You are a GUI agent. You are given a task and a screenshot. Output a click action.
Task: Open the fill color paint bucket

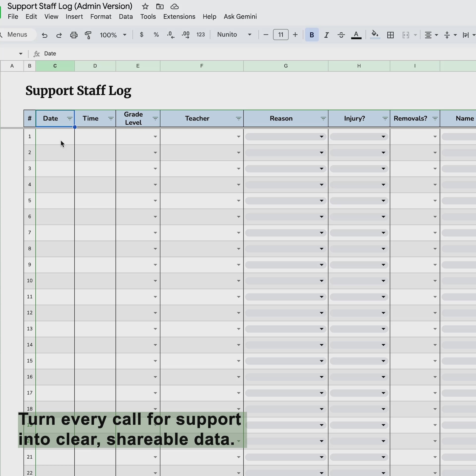point(375,34)
